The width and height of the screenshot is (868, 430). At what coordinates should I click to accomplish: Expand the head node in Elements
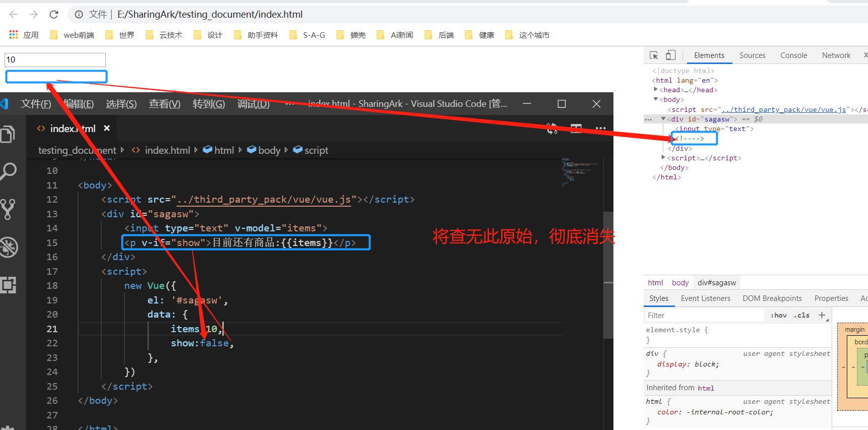[x=655, y=90]
